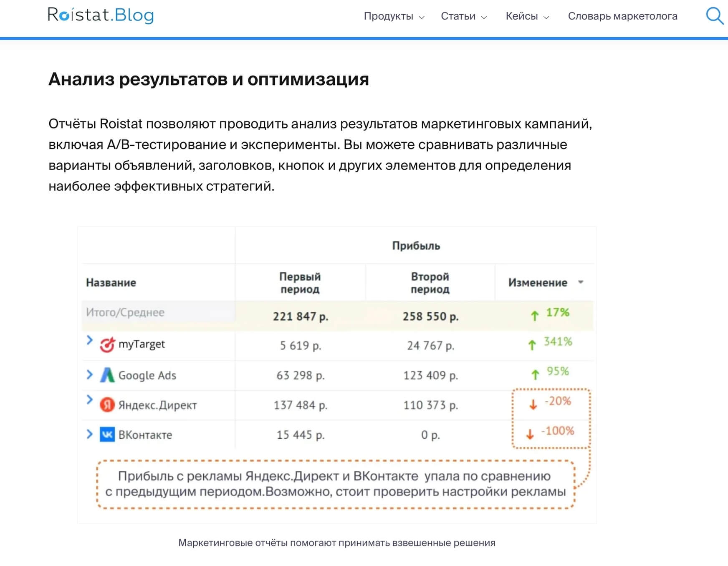
Task: Click the -100% change value
Action: click(x=558, y=431)
